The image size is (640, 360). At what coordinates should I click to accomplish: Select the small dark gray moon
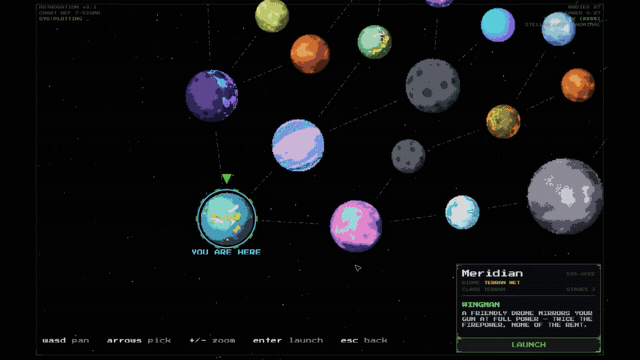point(408,156)
